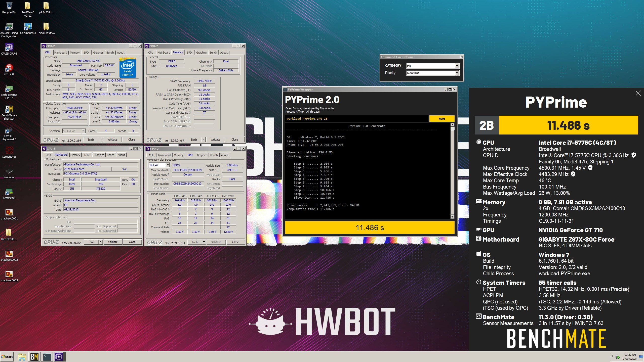Open the Screenshot desktop icon
Image resolution: width=644 pixels, height=362 pixels.
click(9, 152)
